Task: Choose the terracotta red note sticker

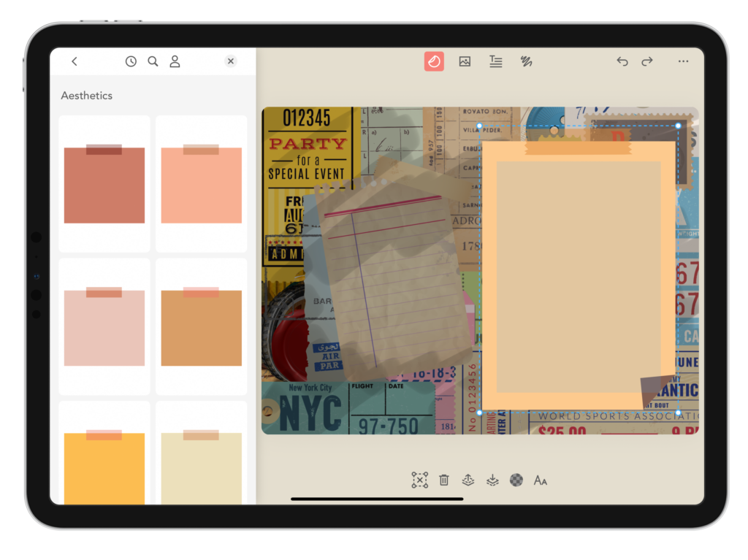Action: pyautogui.click(x=104, y=184)
